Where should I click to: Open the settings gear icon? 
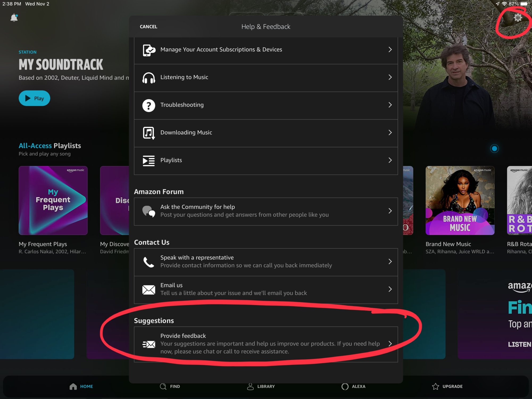[x=518, y=18]
